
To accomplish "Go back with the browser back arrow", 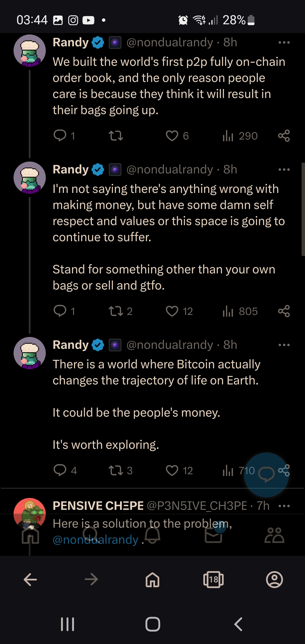I will [x=30, y=580].
